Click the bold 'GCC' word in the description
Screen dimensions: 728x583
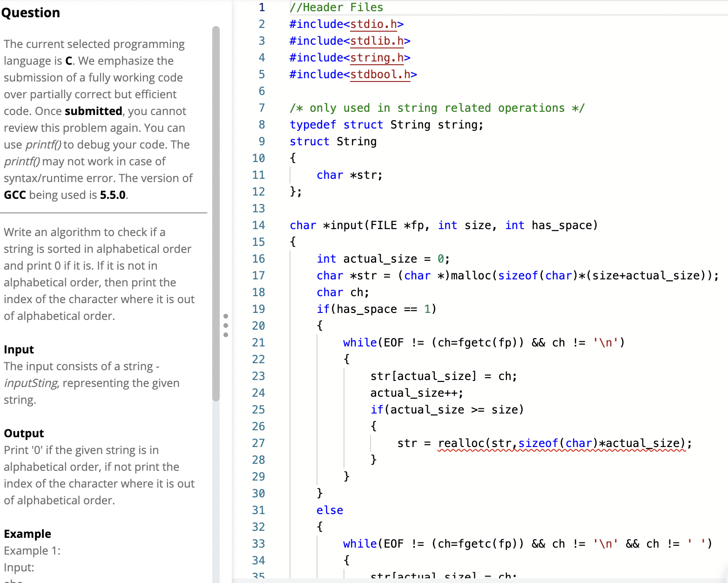coord(15,195)
